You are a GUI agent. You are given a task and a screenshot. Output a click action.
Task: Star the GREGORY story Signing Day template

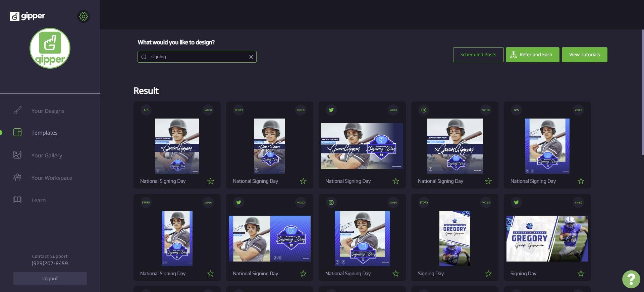[488, 274]
